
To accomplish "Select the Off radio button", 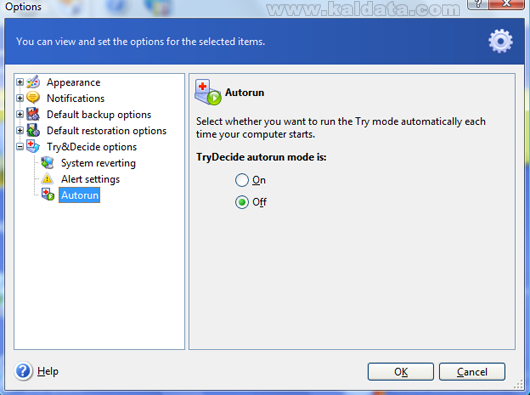I will 242,202.
